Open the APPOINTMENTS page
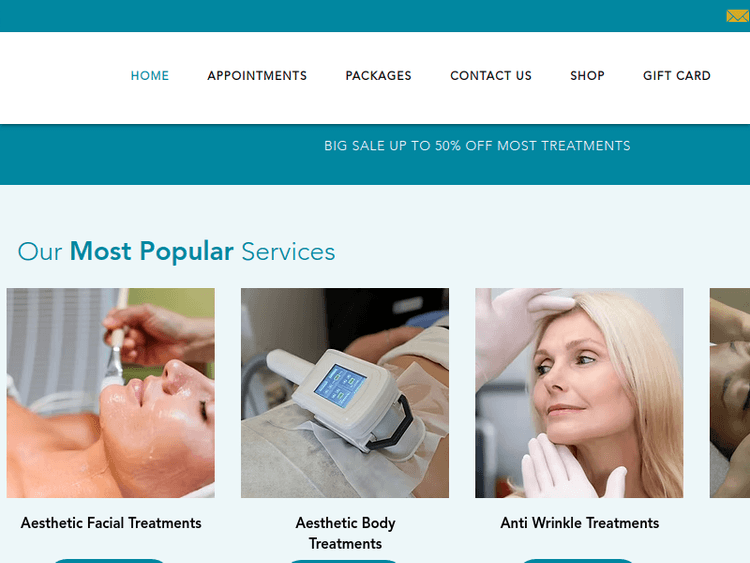750x563 pixels. click(257, 76)
